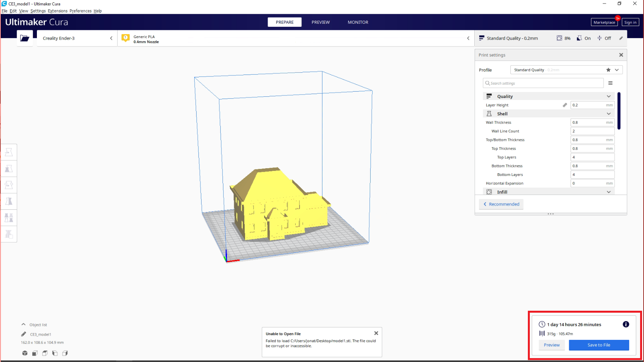Focus the Search settings field
644x362 pixels.
[x=543, y=83]
